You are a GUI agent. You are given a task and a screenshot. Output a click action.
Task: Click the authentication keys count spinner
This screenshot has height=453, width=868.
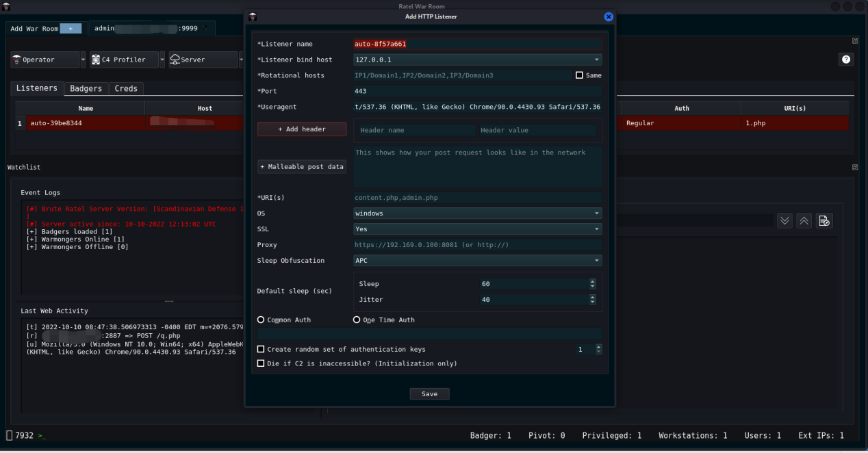point(599,349)
